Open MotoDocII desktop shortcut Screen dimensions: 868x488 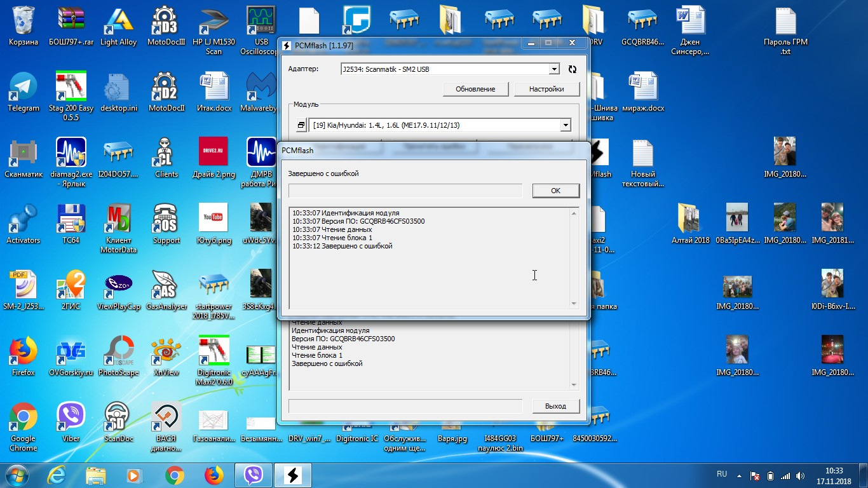(166, 93)
